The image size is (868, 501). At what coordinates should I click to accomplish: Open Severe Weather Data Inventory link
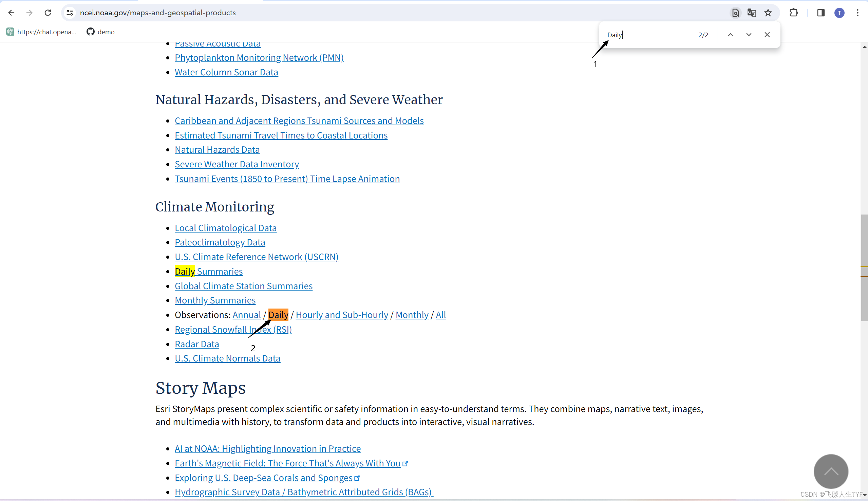(x=237, y=164)
